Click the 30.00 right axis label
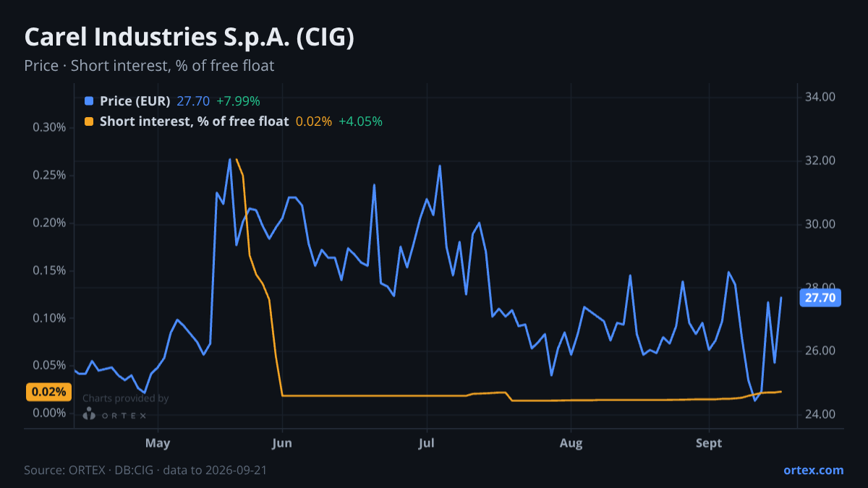Image resolution: width=868 pixels, height=488 pixels. [x=820, y=224]
